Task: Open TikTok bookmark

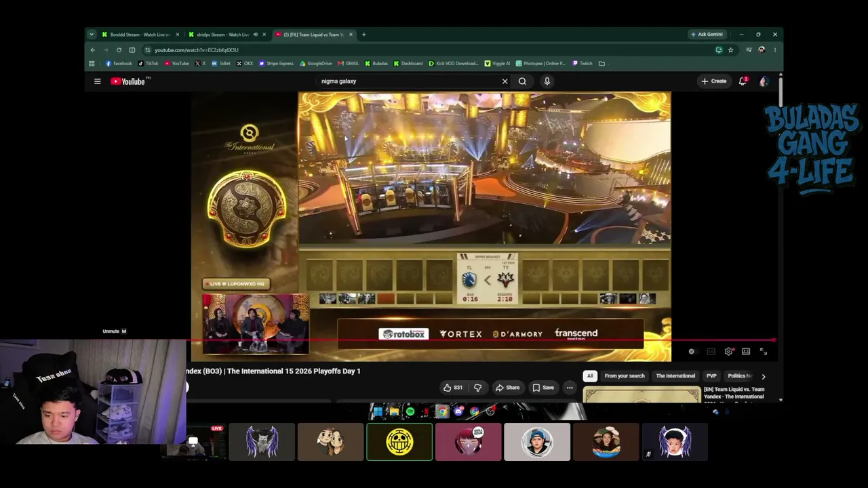Action: [148, 64]
